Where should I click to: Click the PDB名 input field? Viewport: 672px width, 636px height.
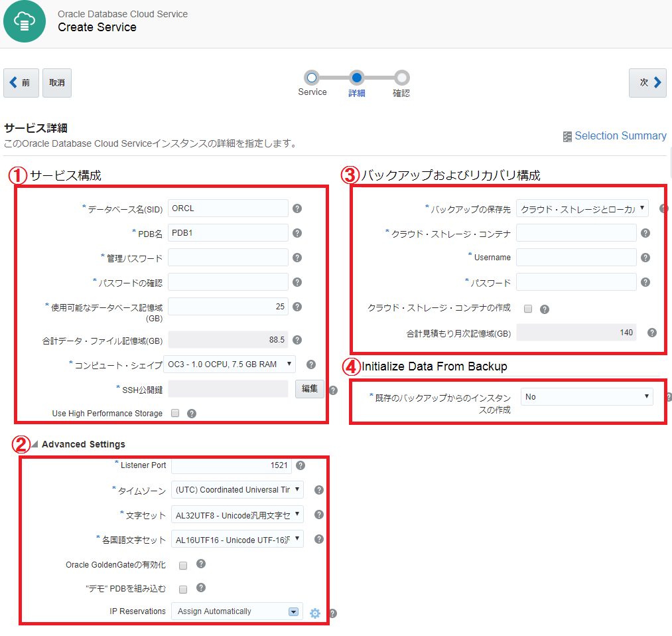228,232
